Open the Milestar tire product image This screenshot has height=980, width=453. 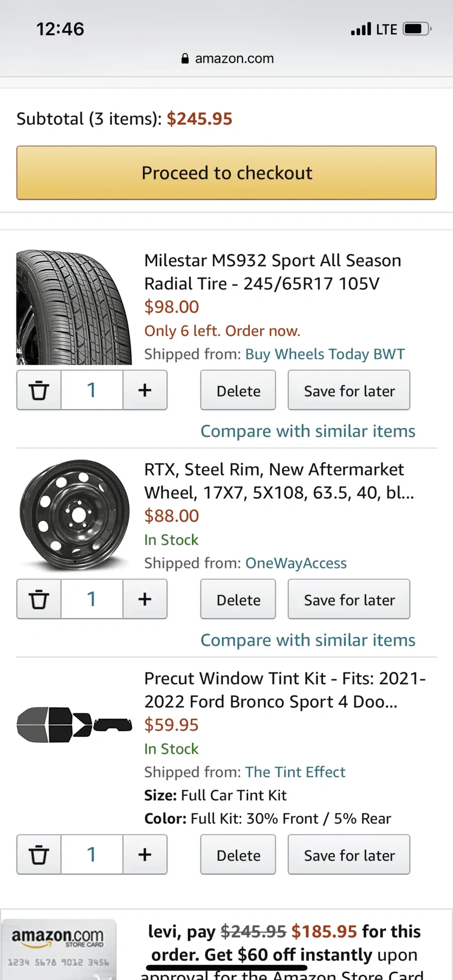pos(74,307)
